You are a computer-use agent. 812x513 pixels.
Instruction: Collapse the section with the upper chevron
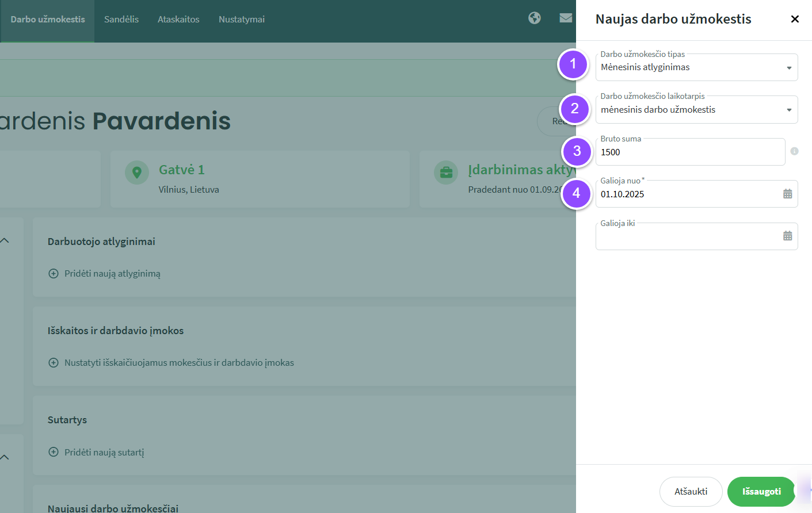point(5,240)
